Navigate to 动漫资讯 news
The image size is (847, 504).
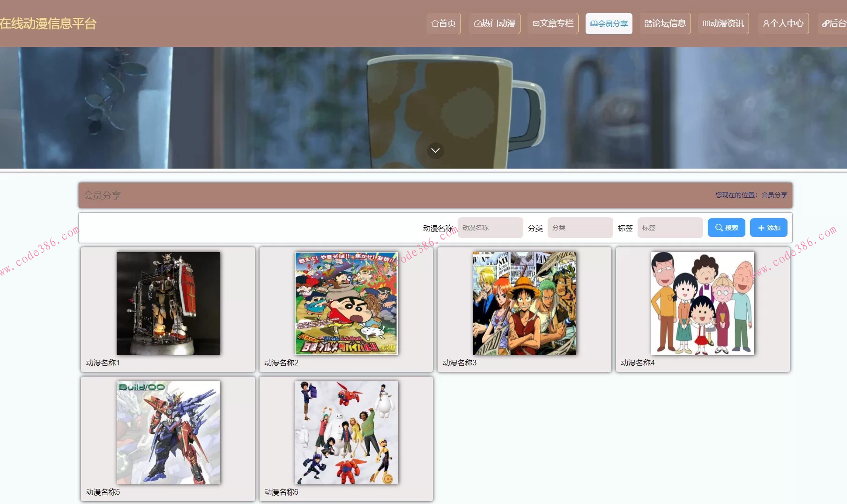click(723, 23)
